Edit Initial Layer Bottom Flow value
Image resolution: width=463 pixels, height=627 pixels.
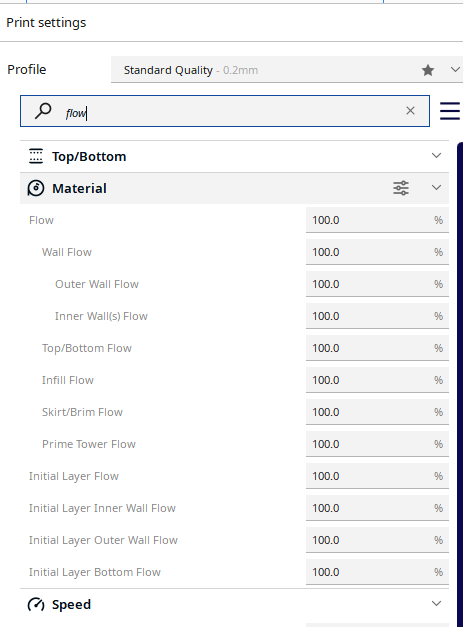pos(377,572)
